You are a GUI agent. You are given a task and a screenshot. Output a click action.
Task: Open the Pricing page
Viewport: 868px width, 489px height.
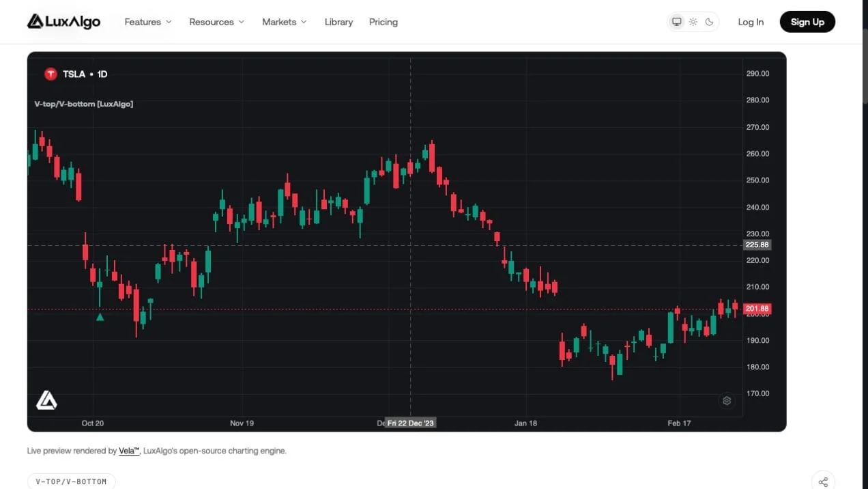384,22
